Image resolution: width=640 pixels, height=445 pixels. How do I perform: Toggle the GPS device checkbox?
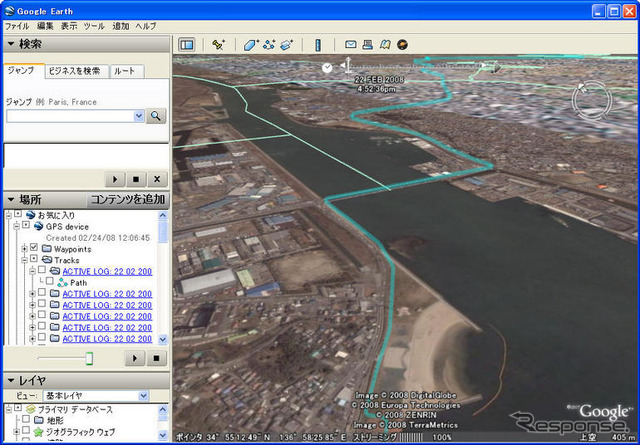(x=26, y=225)
